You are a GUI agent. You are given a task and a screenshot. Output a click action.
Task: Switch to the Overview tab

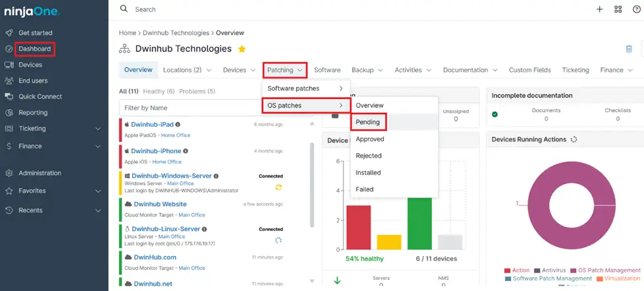[139, 70]
